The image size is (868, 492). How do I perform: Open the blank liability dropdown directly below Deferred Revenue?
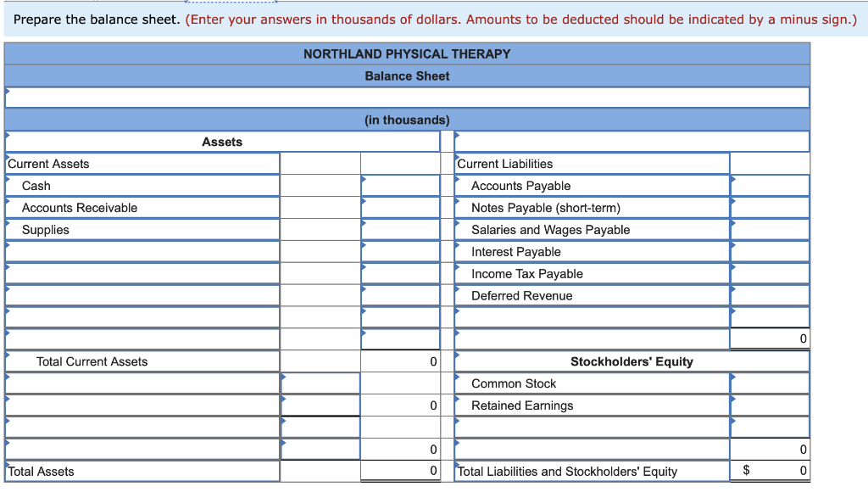(592, 317)
